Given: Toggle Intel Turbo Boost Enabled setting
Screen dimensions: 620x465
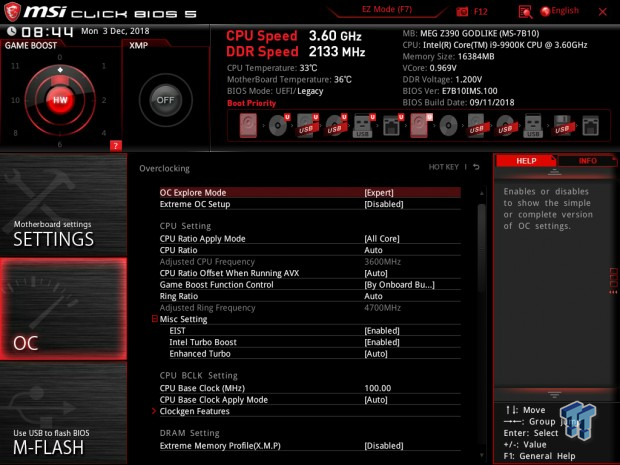Looking at the screenshot, I should pos(310,342).
